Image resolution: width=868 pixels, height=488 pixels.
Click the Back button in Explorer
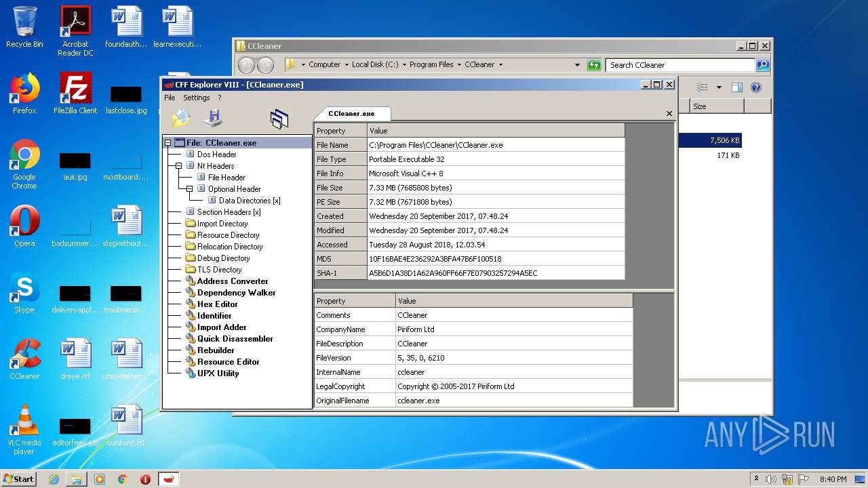click(246, 65)
